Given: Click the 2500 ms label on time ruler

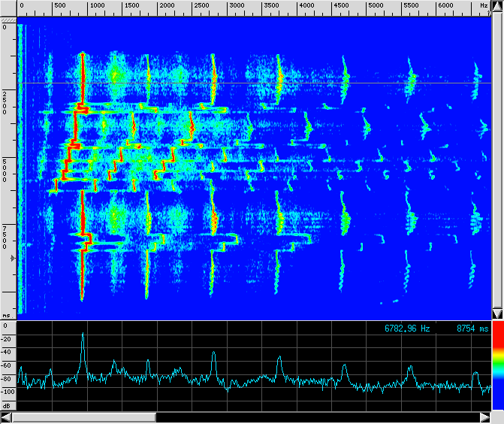Looking at the screenshot, I should click(x=5, y=102).
